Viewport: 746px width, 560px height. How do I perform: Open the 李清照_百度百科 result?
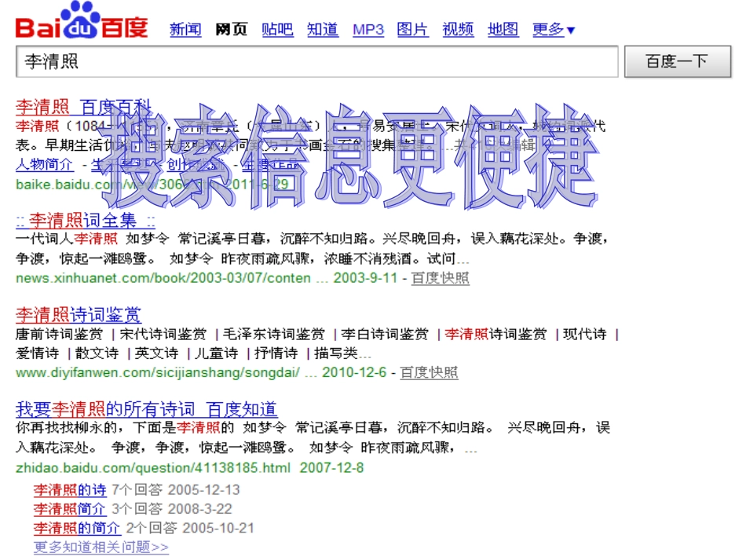coord(84,107)
